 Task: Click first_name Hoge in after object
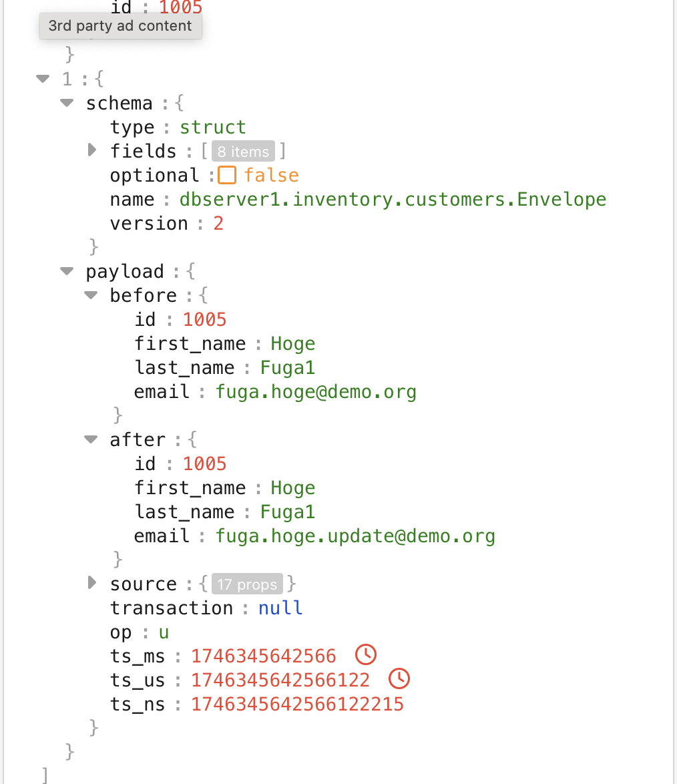[x=293, y=487]
